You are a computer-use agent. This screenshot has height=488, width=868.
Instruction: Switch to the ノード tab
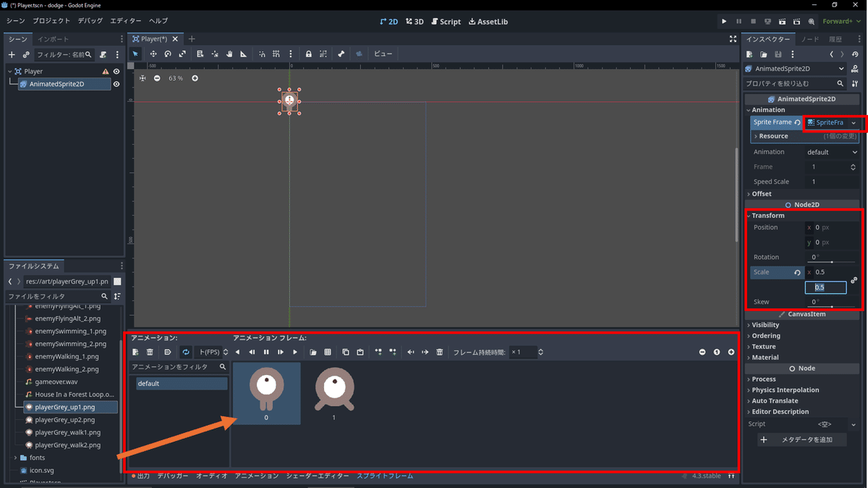pyautogui.click(x=809, y=39)
